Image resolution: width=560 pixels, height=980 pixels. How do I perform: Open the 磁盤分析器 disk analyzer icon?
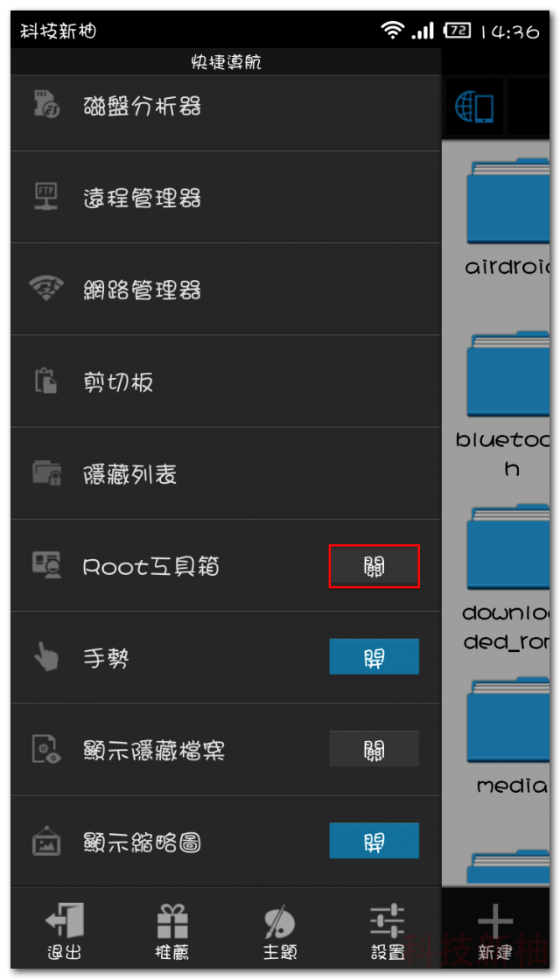pos(46,104)
